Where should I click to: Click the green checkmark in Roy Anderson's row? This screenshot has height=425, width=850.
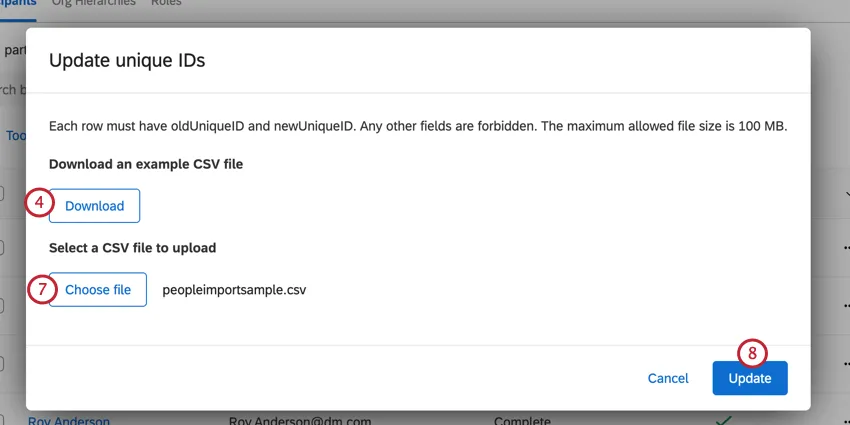point(726,420)
